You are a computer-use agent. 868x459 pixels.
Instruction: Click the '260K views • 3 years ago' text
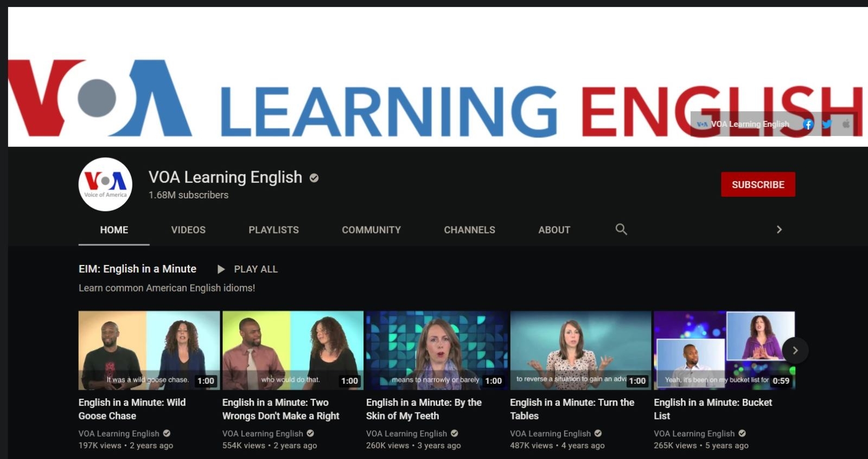413,445
